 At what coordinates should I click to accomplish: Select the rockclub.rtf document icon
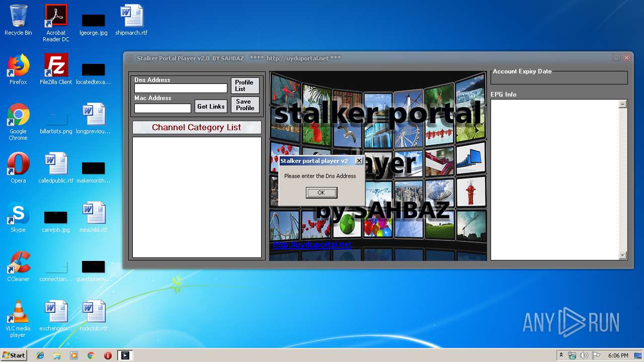(94, 316)
